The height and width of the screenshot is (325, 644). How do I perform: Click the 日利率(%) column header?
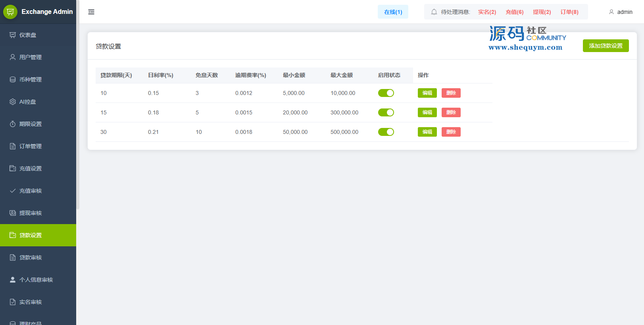pos(161,75)
